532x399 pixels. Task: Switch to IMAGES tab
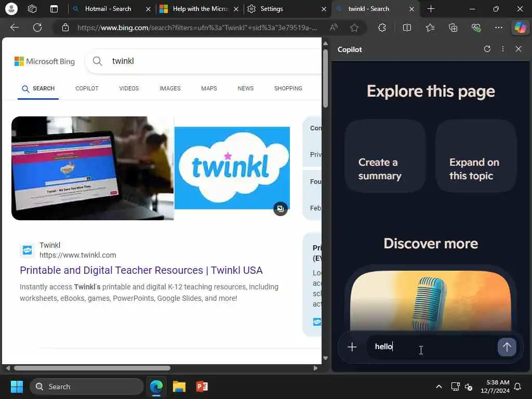tap(170, 88)
